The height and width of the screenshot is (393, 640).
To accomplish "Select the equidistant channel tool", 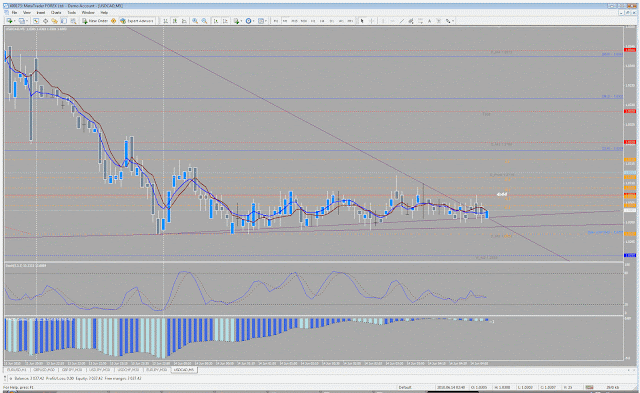I will point(411,21).
